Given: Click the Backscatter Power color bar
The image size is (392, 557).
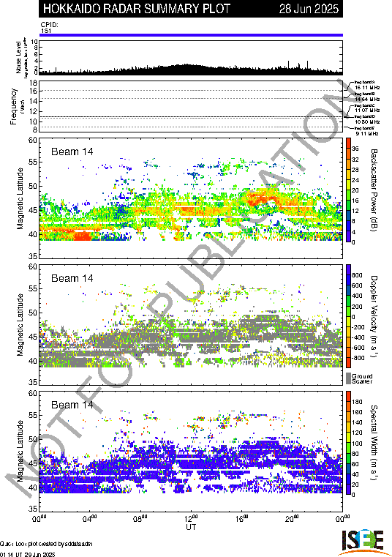Looking at the screenshot, I should pyautogui.click(x=348, y=190).
